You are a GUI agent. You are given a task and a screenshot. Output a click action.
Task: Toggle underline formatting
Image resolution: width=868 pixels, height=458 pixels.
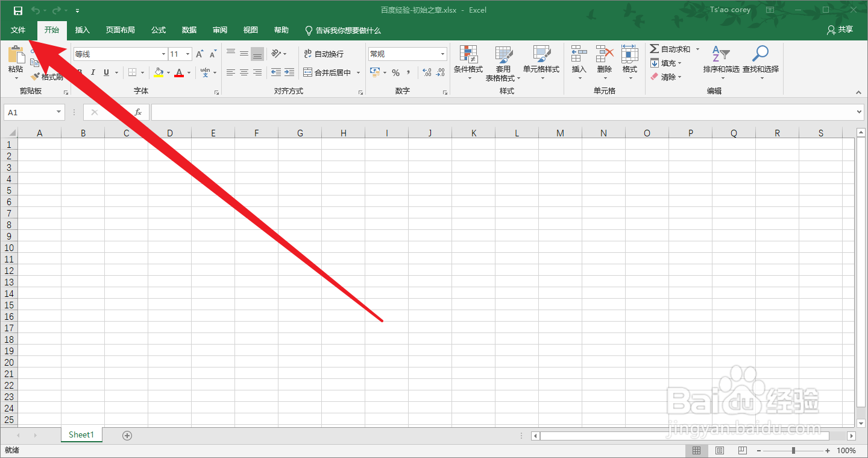(x=107, y=72)
